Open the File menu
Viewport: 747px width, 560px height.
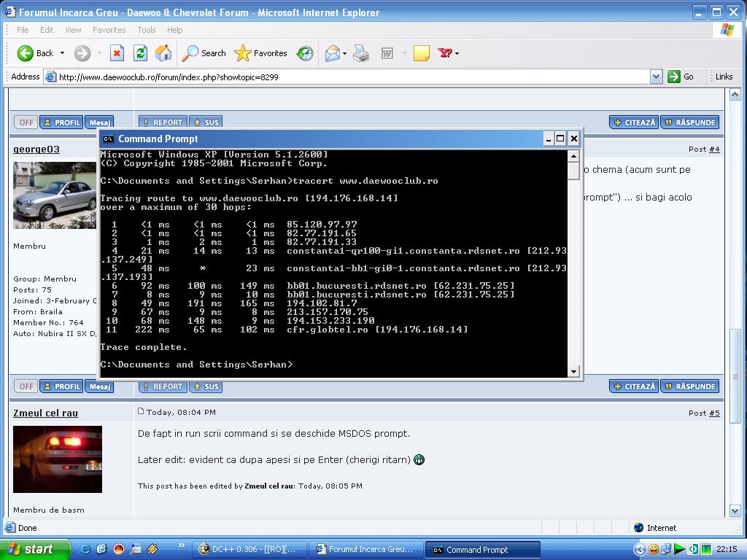coord(23,30)
